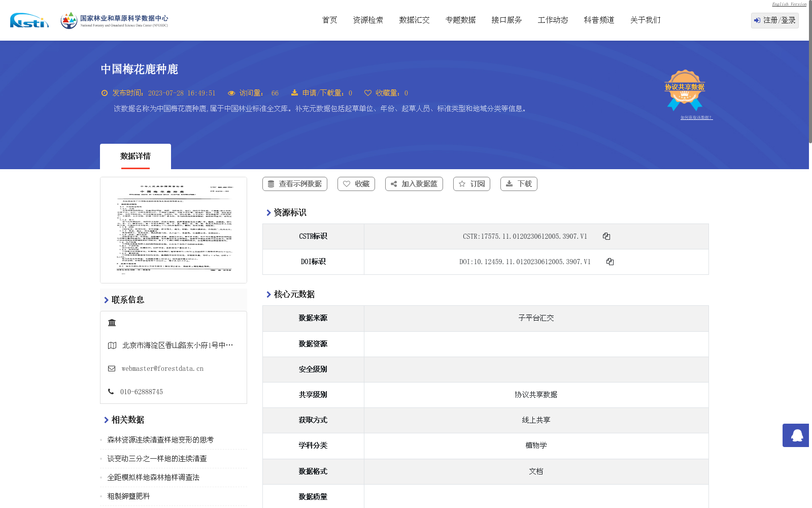Click the map icon beside the Beijing address
Screen dimensions: 812x508
tap(111, 345)
